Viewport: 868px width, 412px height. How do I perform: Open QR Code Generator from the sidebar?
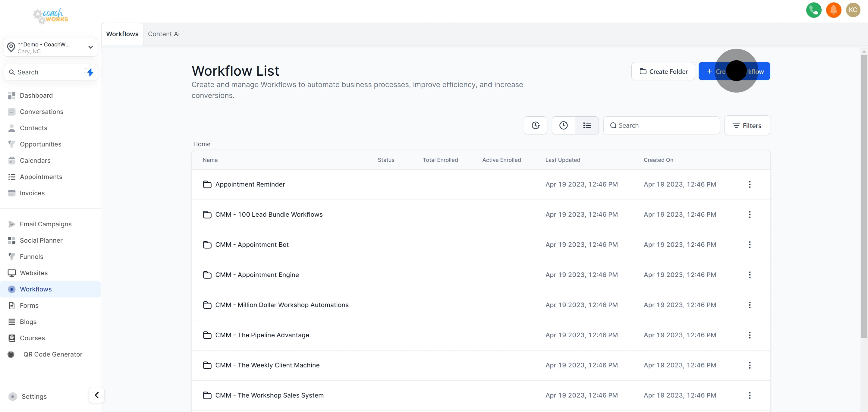[x=53, y=354]
